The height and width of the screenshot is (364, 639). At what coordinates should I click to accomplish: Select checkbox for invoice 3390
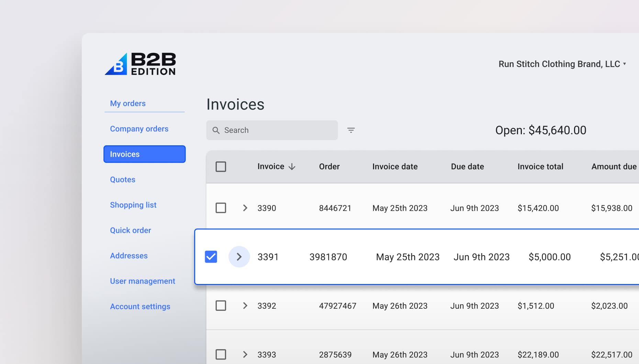tap(221, 208)
